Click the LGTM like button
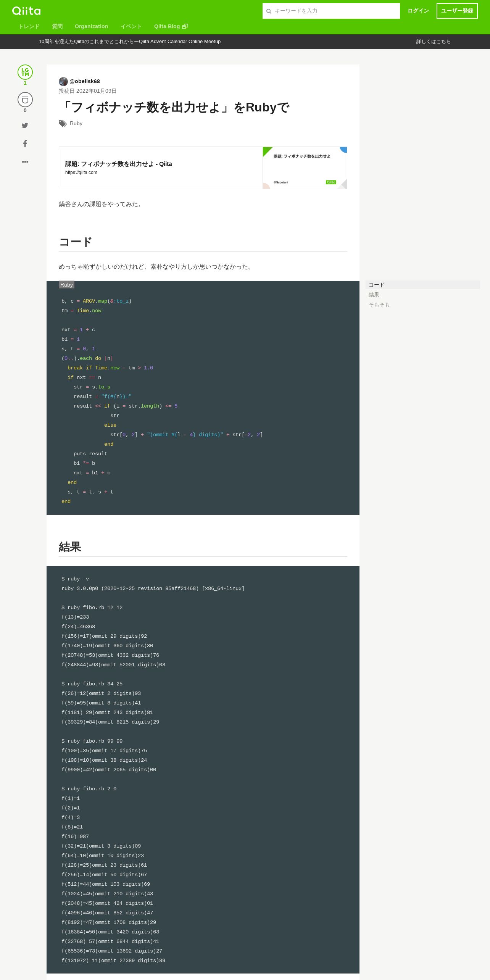Viewport: 490px width, 980px height. click(x=25, y=72)
